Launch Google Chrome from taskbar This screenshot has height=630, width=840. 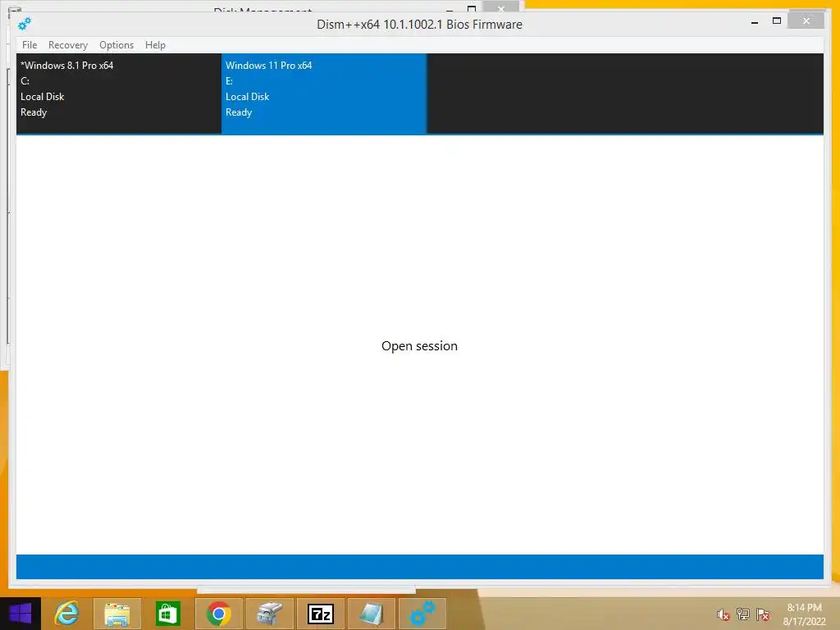coord(218,614)
